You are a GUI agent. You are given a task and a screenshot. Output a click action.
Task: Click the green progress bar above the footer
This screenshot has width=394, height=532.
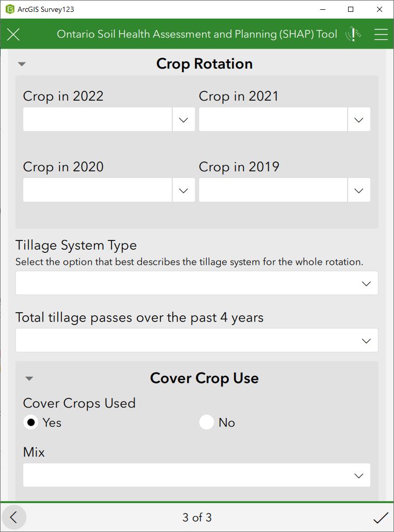[197, 501]
